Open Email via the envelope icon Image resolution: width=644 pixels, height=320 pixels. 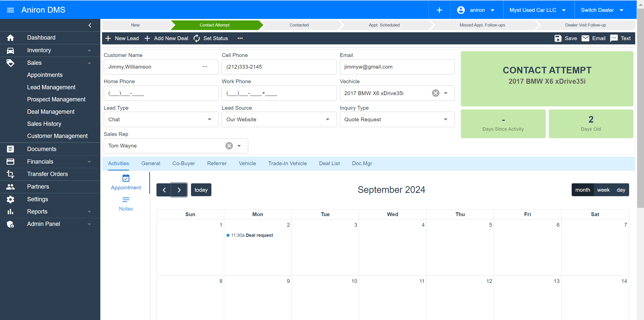click(585, 38)
